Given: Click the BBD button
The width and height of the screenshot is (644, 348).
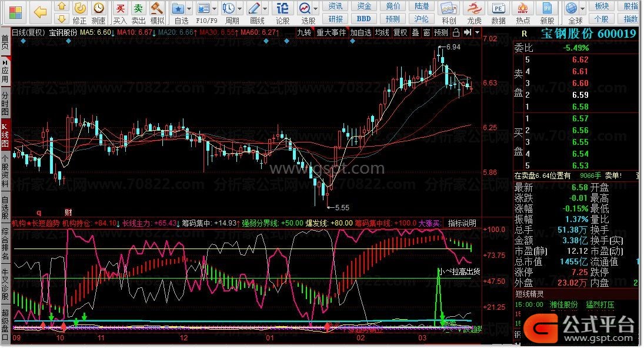Looking at the screenshot, I should point(364,19).
